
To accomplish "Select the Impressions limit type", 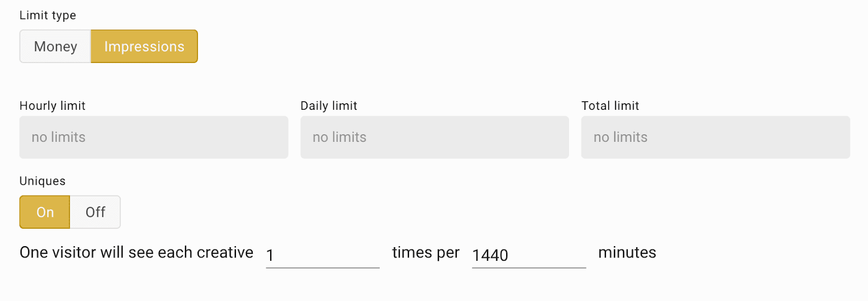I will click(144, 47).
